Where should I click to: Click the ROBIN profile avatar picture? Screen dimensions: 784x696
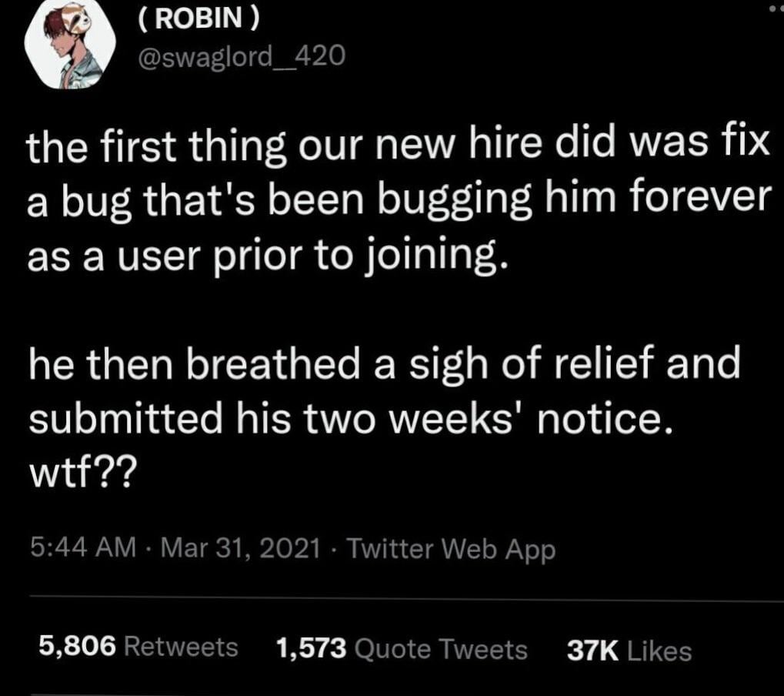tap(70, 45)
